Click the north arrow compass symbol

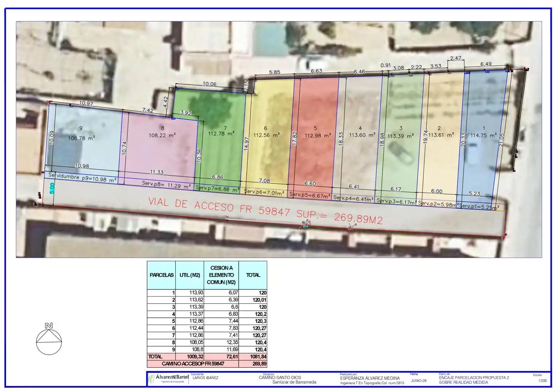49,339
